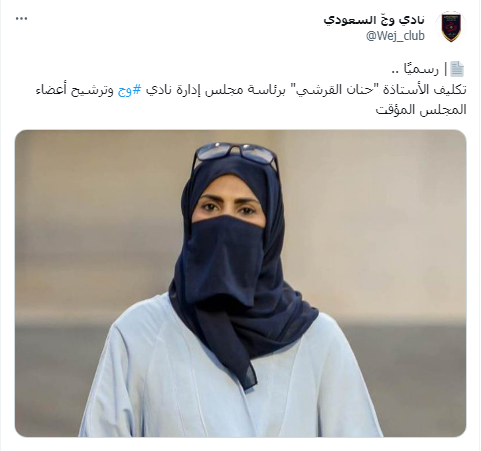Follow the #وج hashtag link

click(130, 90)
